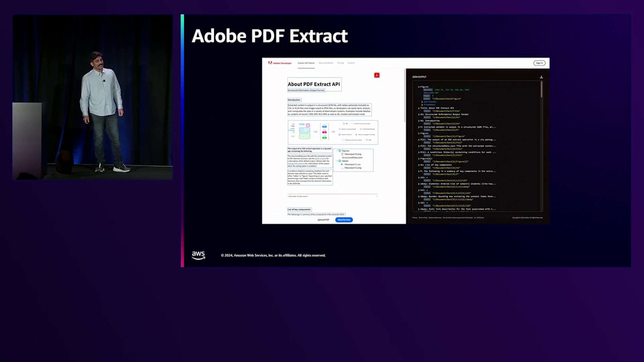Image resolution: width=644 pixels, height=362 pixels.
Task: Expand the Figure[2] node
Action: click(419, 159)
